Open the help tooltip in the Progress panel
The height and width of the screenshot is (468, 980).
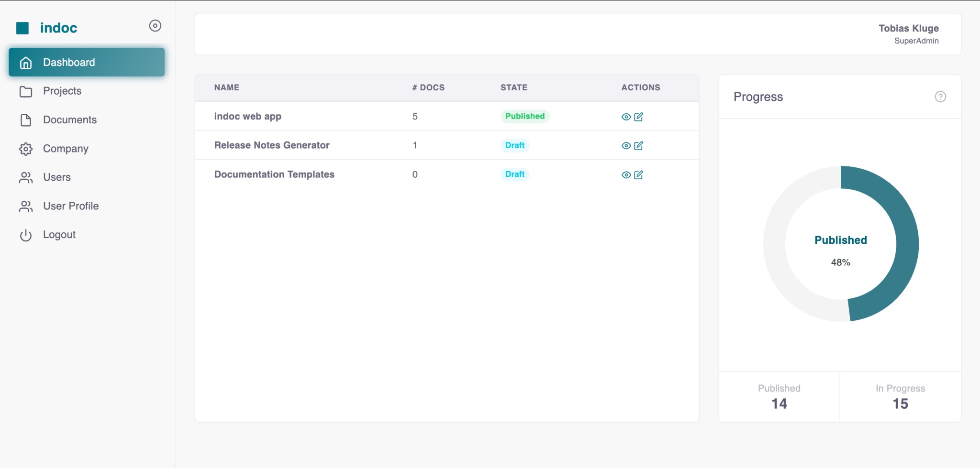tap(940, 97)
